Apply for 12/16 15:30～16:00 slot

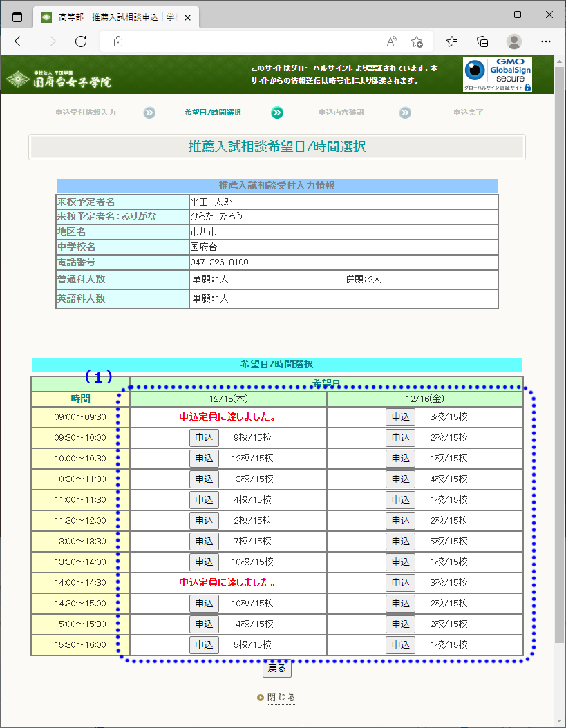tap(401, 645)
